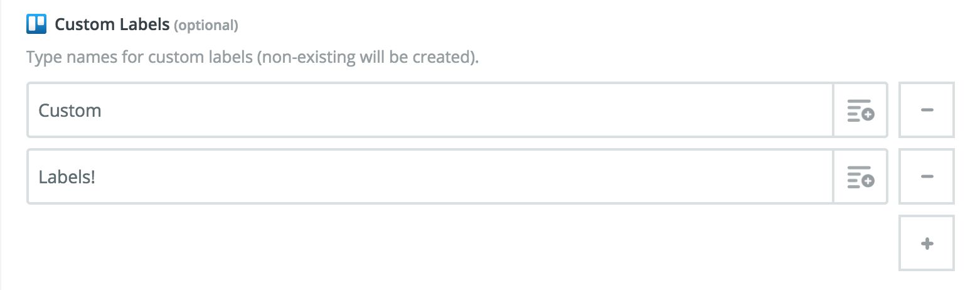Remove the Custom label row
This screenshot has width=980, height=290.
(x=927, y=110)
